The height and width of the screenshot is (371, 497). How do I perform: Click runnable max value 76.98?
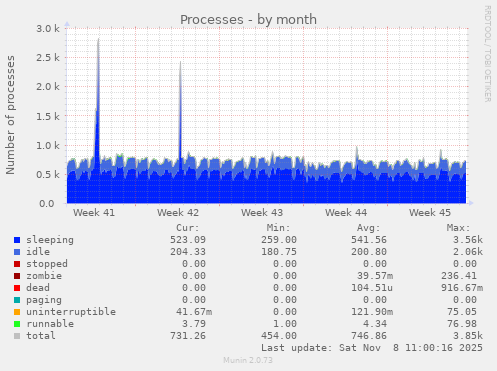(462, 324)
